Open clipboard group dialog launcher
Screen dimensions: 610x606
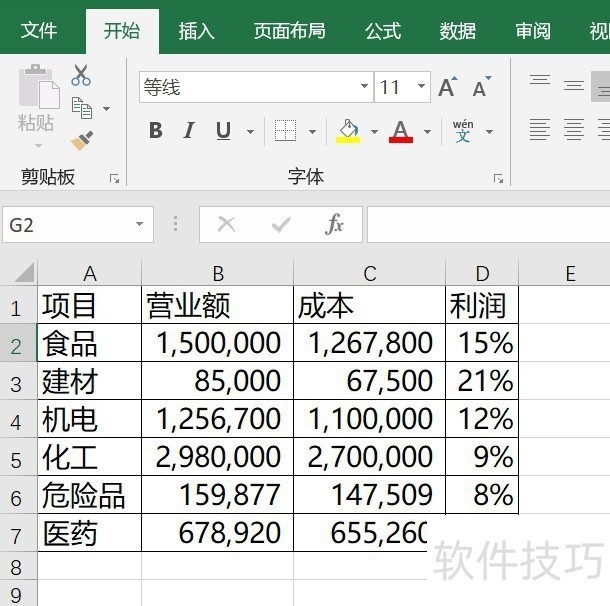[x=114, y=179]
